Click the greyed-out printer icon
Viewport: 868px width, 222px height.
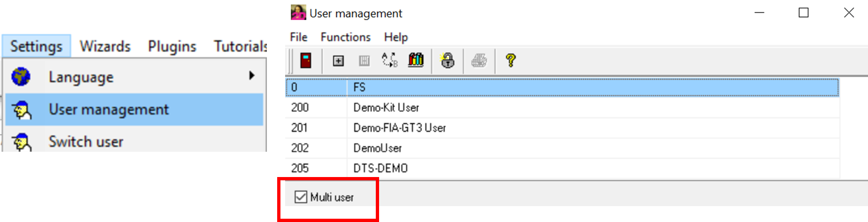[479, 61]
